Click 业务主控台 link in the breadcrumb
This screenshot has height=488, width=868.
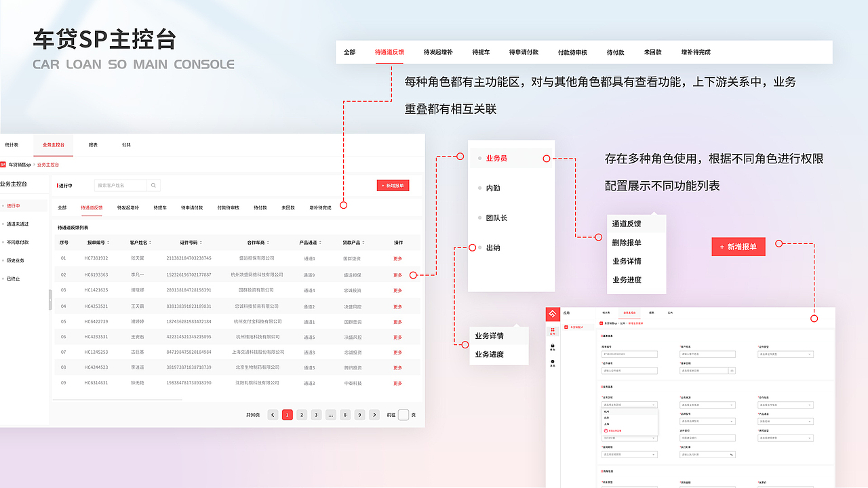pos(47,165)
